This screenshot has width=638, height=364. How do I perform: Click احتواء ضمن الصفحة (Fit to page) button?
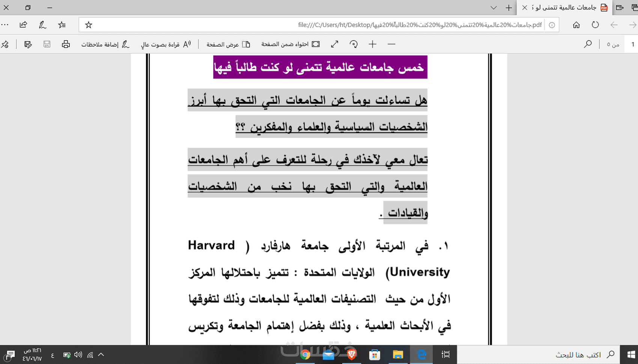click(290, 44)
